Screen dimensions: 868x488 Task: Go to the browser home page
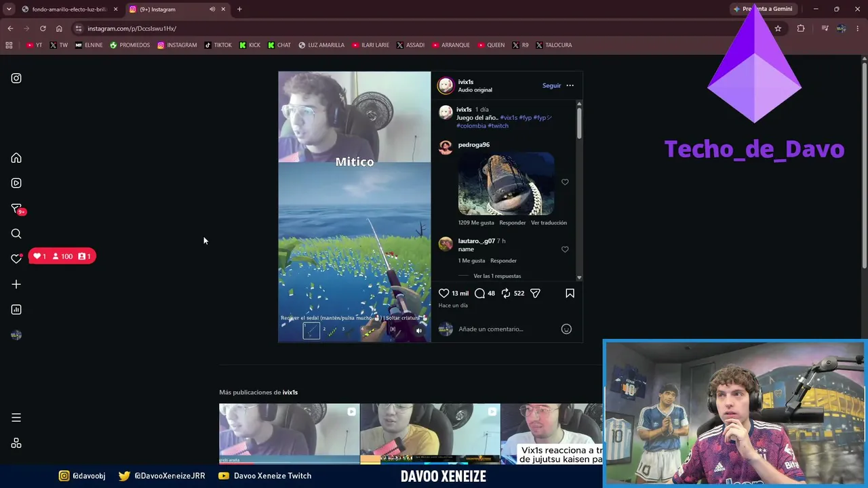coord(59,28)
